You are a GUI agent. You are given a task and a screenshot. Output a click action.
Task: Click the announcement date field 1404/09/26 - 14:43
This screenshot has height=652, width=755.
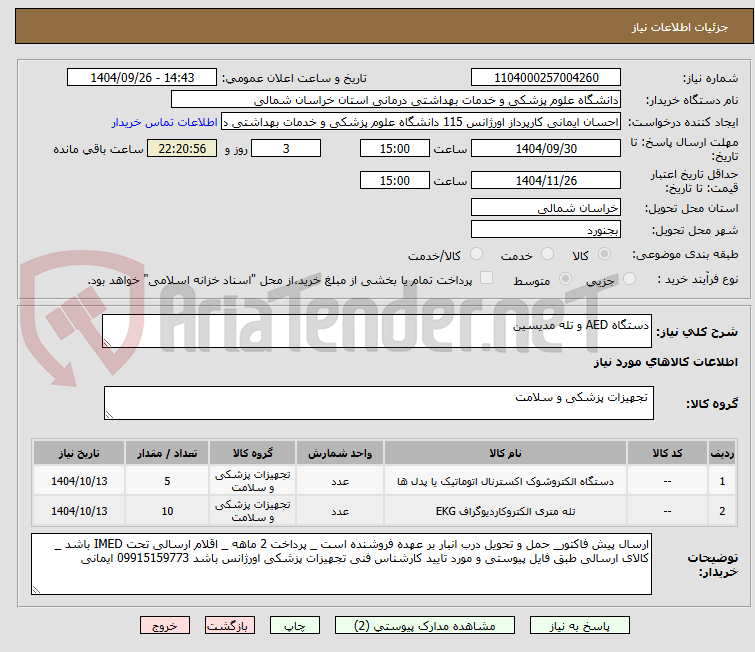[x=142, y=77]
